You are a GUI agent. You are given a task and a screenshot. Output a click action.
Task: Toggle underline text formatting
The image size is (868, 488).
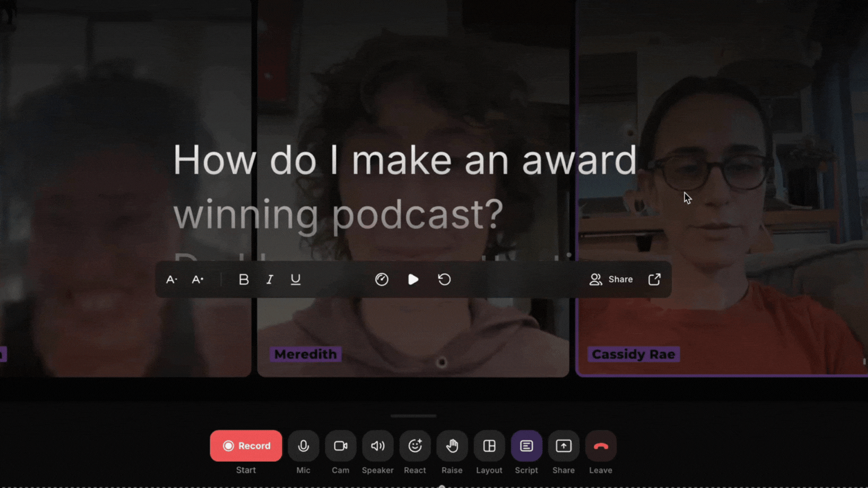(296, 280)
